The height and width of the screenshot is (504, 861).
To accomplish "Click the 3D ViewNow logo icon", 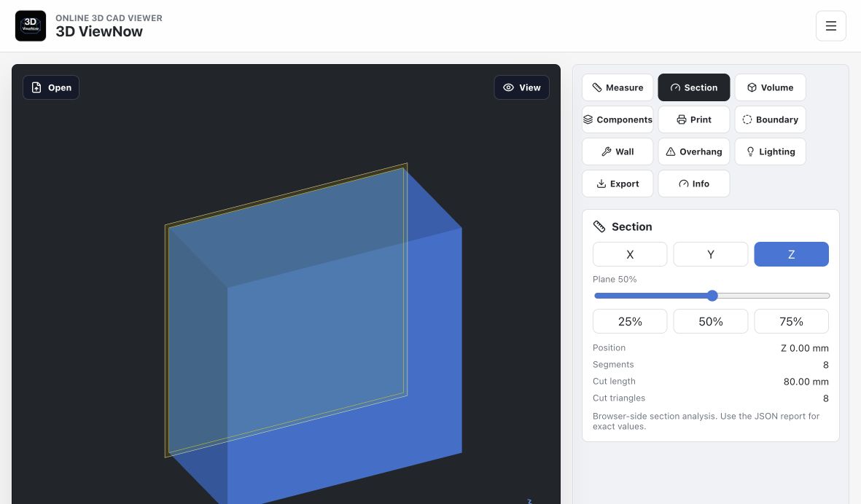I will click(30, 25).
